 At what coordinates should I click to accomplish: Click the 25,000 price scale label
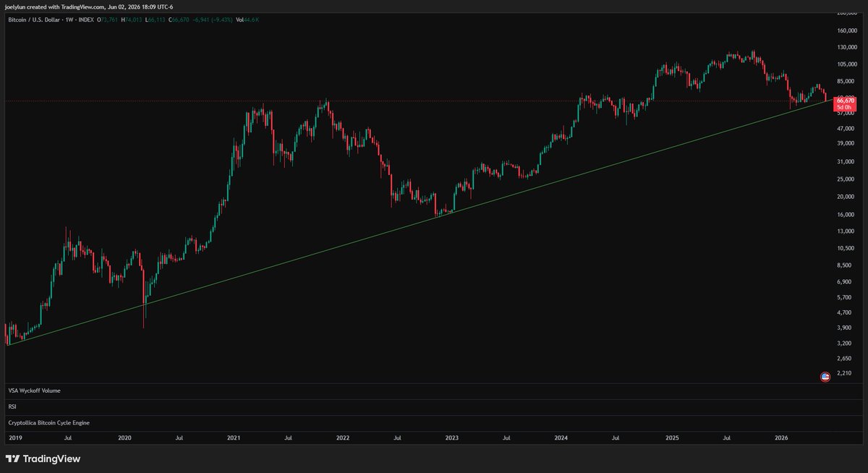tap(844, 179)
